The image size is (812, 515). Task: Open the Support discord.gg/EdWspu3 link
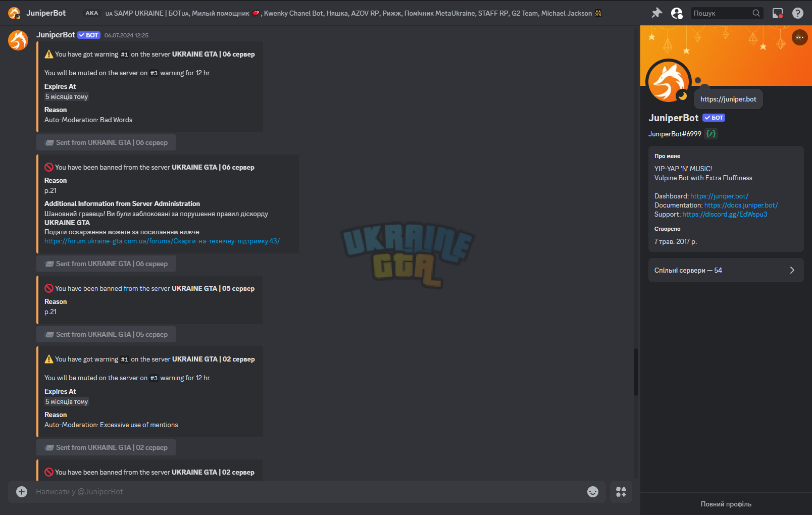click(725, 215)
